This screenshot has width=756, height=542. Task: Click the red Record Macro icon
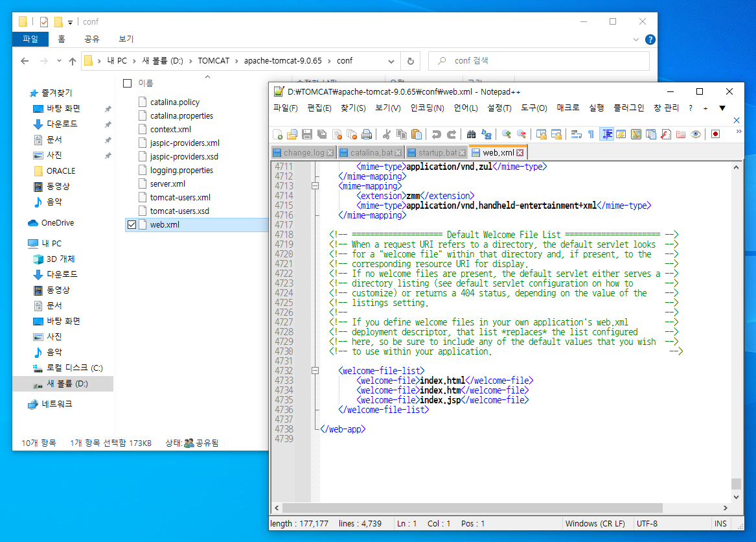pos(716,134)
